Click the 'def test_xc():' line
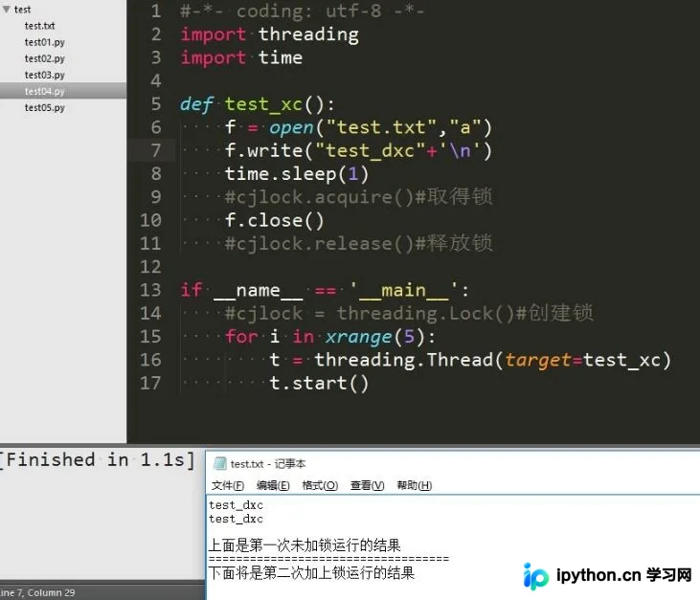 (x=258, y=104)
